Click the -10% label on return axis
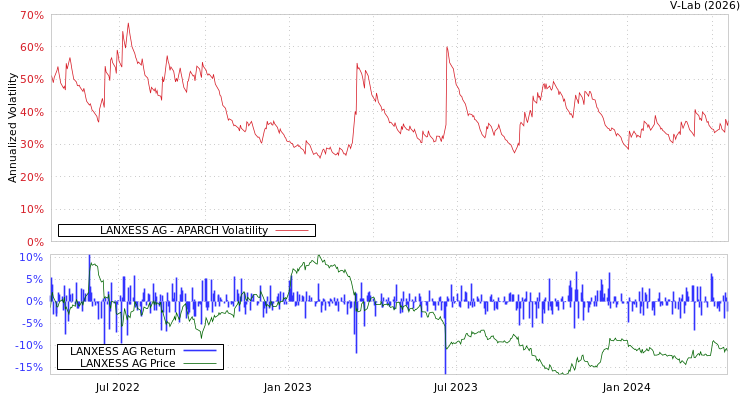Viewport: 750px width, 400px height. point(31,346)
